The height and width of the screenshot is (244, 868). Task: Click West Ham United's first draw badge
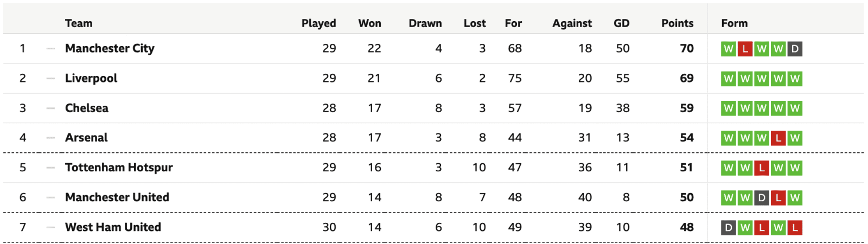coord(729,228)
